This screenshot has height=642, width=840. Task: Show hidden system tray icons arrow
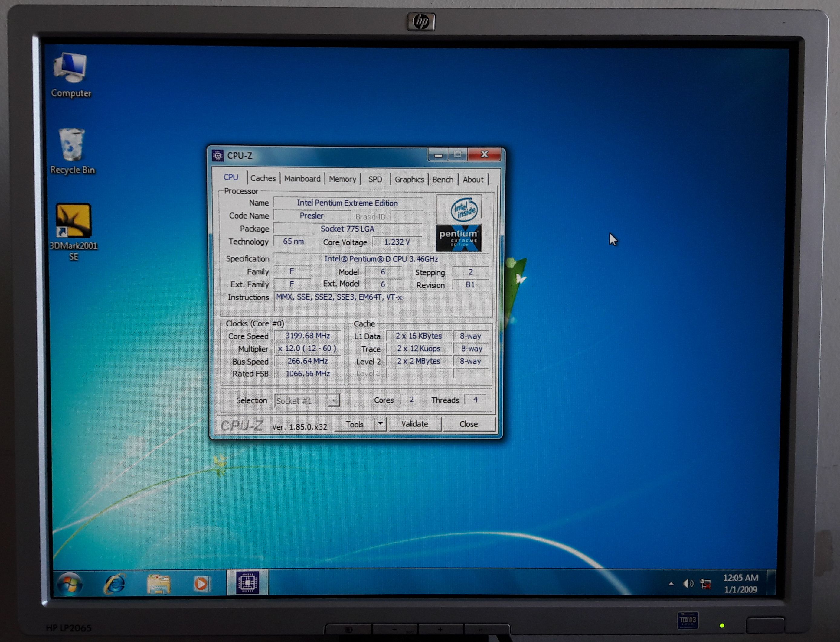click(x=671, y=584)
